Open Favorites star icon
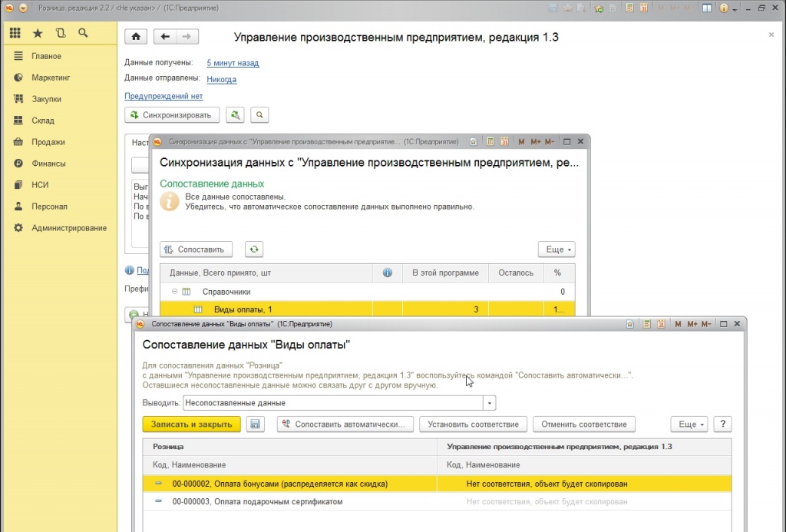Image resolution: width=786 pixels, height=532 pixels. tap(38, 33)
